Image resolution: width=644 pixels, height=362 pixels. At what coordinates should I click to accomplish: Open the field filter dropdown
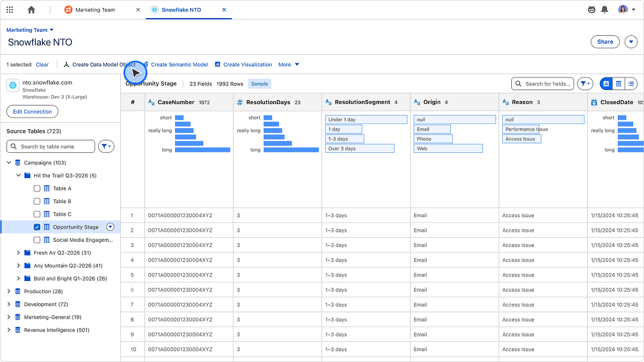click(x=585, y=84)
